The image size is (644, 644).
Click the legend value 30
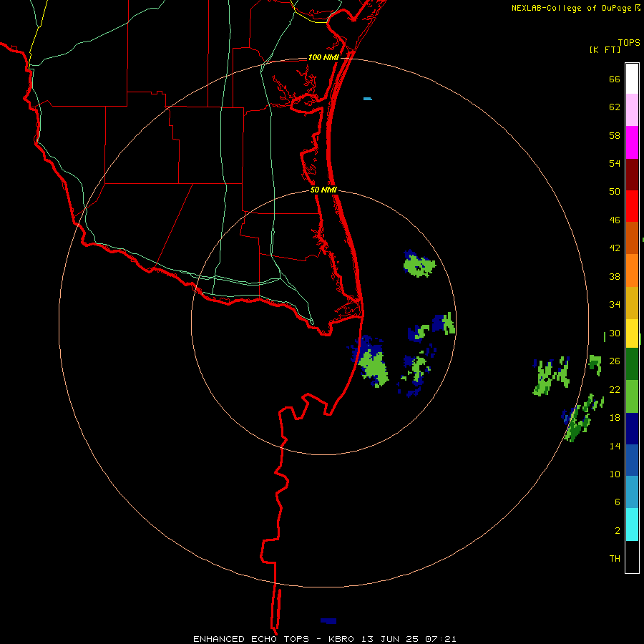[x=615, y=333]
